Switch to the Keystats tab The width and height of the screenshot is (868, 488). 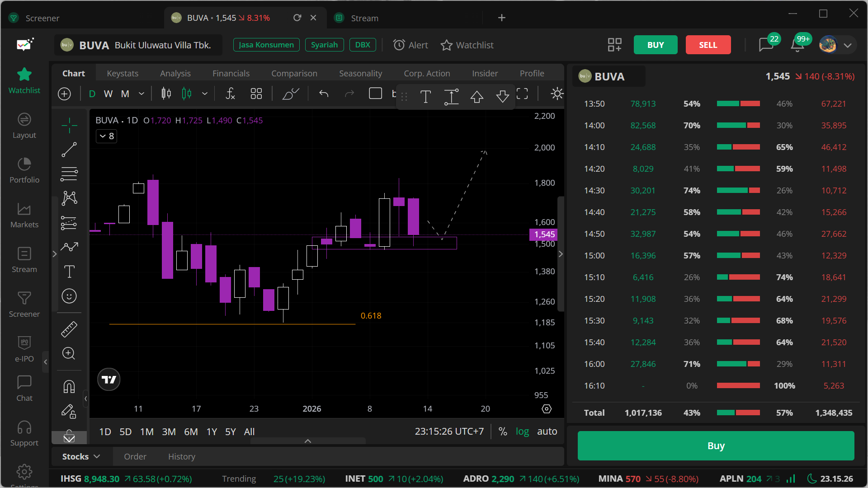point(123,73)
